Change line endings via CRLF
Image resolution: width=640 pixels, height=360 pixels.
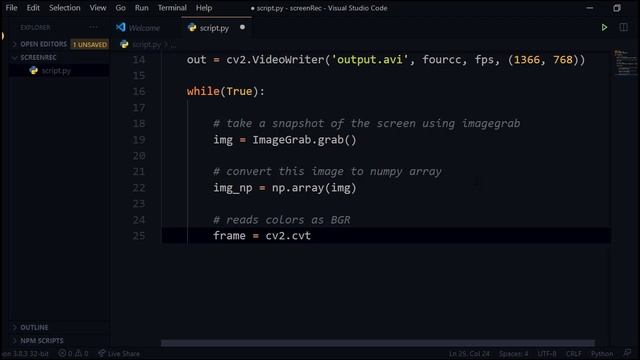tap(573, 353)
